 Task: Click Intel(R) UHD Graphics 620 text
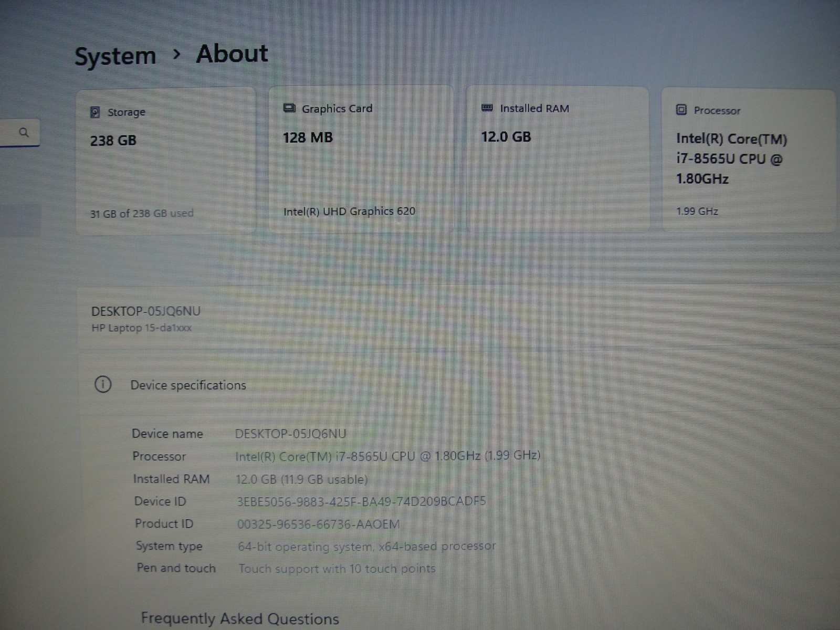pos(349,211)
